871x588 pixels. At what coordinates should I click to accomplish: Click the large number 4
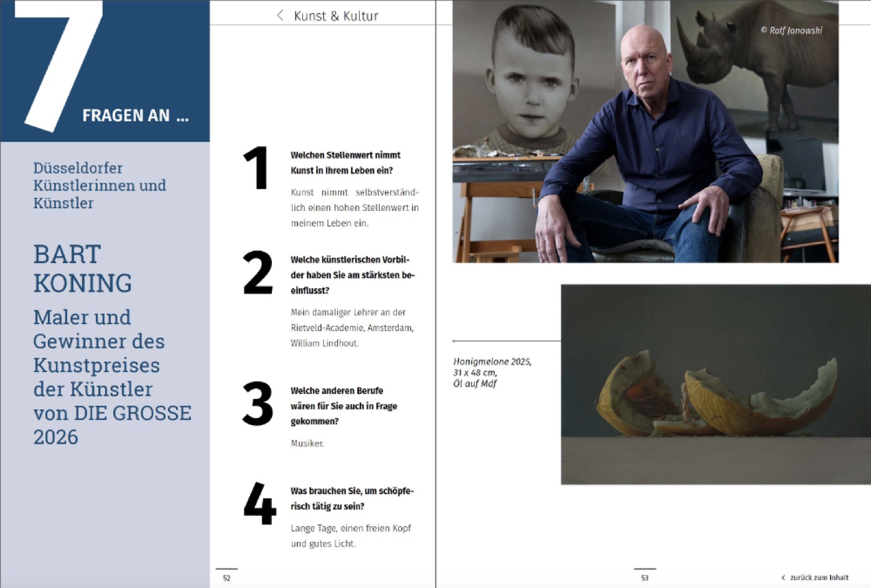pyautogui.click(x=259, y=503)
